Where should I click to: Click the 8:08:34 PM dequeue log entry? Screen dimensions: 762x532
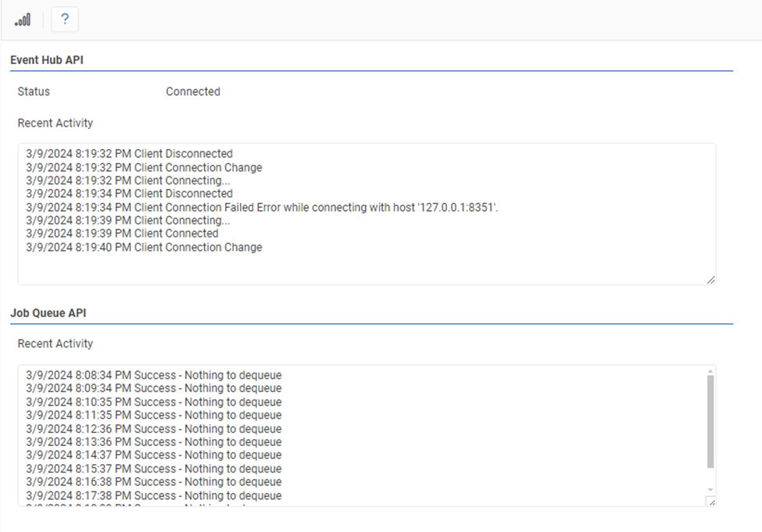[153, 375]
